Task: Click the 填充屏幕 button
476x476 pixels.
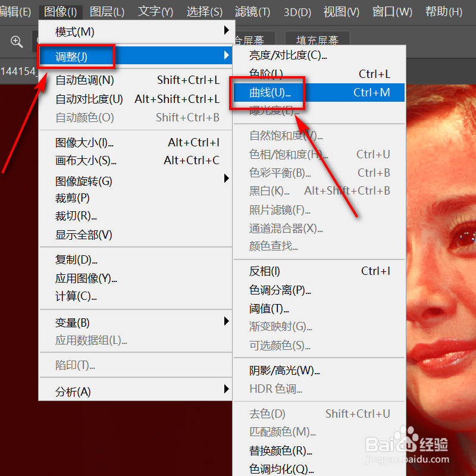Action: click(x=317, y=39)
